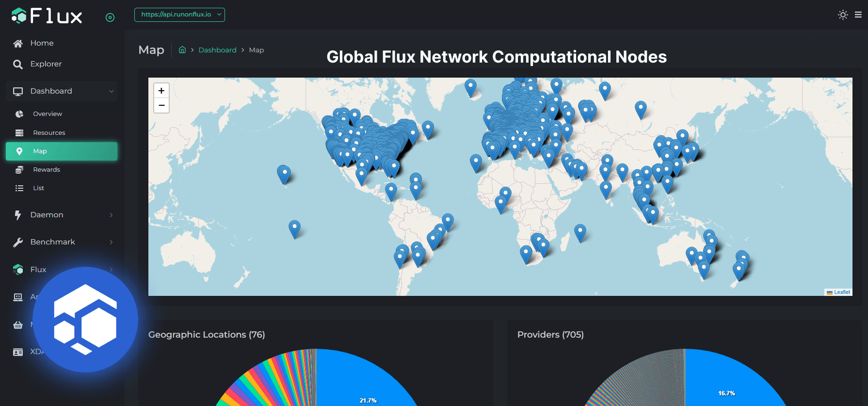
Task: Zoom in the map with plus button
Action: 161,91
